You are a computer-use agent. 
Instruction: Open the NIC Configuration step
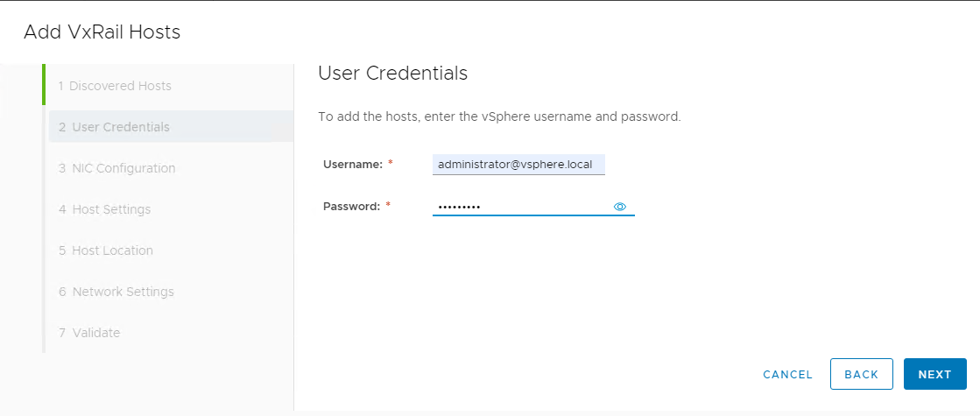117,168
